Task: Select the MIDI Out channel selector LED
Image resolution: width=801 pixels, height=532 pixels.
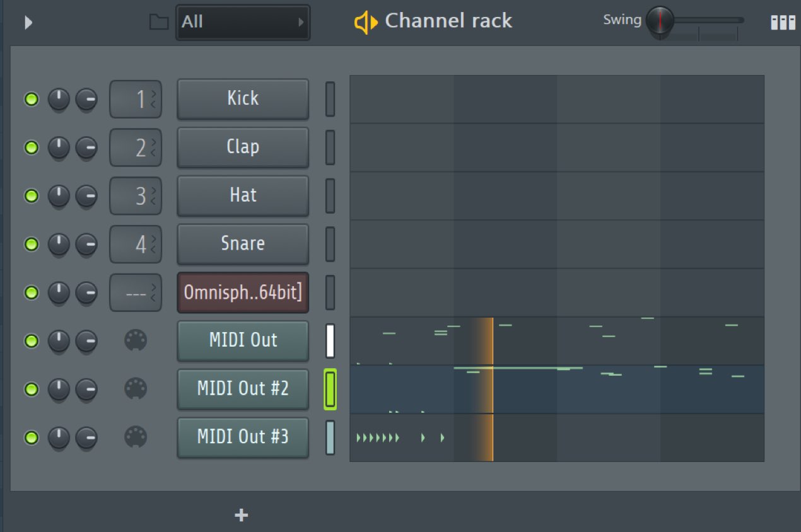Action: click(x=330, y=341)
